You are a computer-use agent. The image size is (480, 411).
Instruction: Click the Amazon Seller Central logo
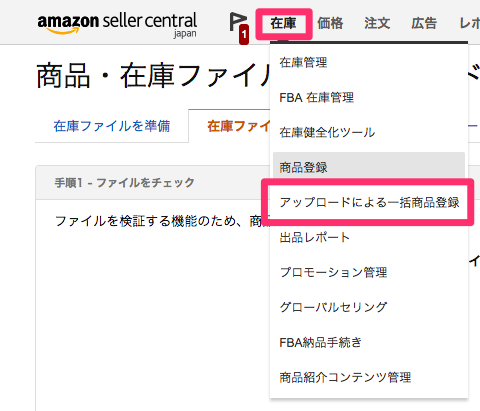pos(117,25)
